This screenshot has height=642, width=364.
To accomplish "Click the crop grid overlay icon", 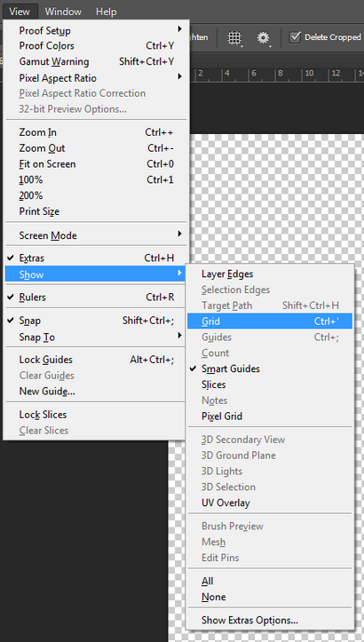I will [234, 38].
